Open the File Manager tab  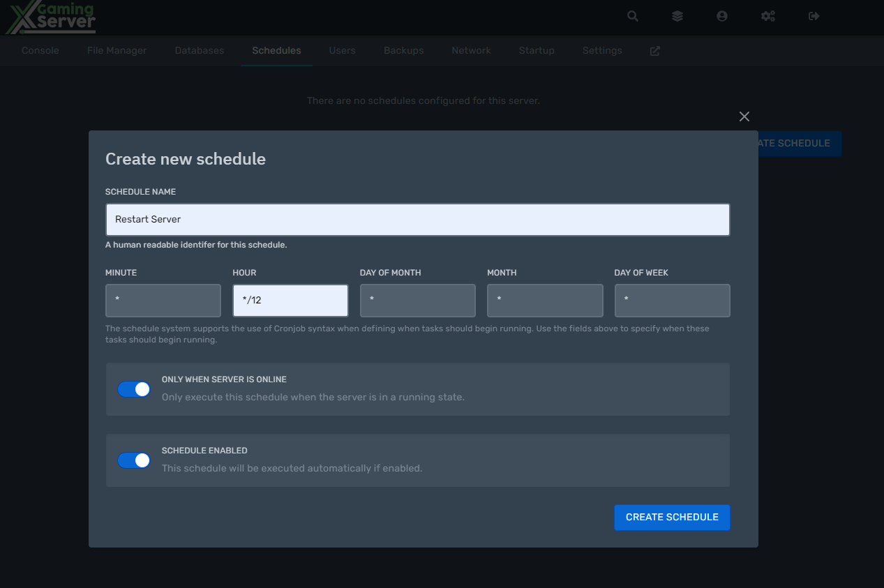[117, 51]
